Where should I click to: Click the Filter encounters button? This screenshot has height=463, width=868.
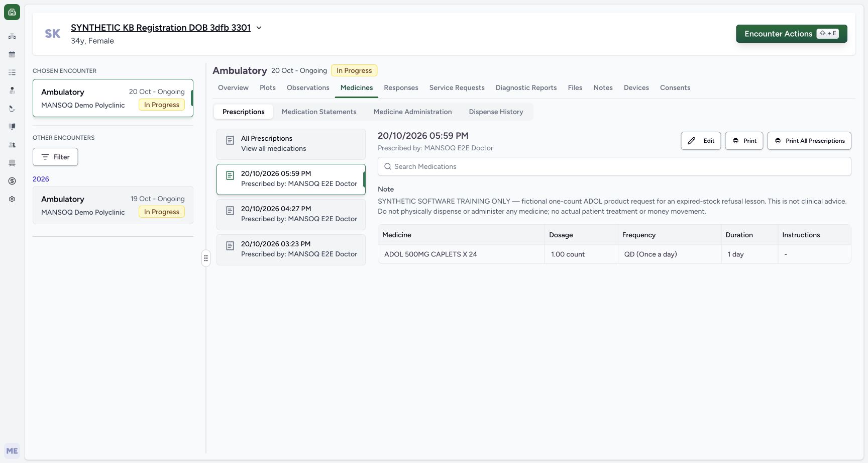click(55, 157)
